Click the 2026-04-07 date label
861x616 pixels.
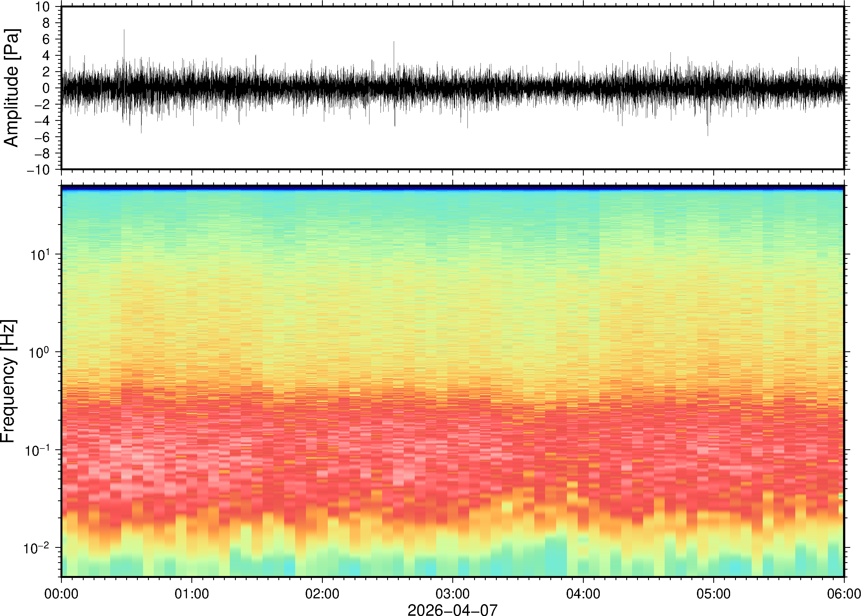click(x=452, y=610)
